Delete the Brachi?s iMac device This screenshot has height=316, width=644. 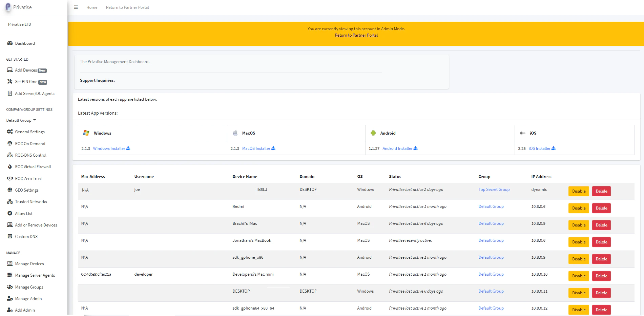(x=601, y=225)
